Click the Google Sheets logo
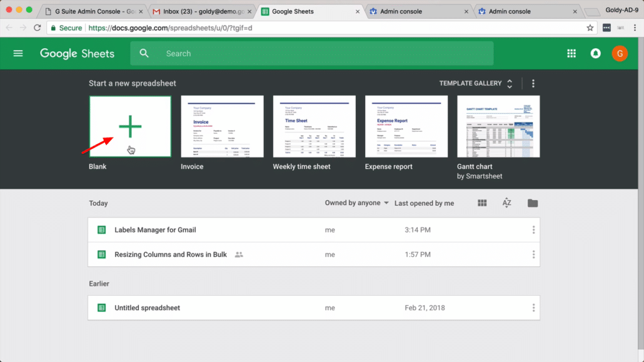This screenshot has height=362, width=644. click(77, 53)
